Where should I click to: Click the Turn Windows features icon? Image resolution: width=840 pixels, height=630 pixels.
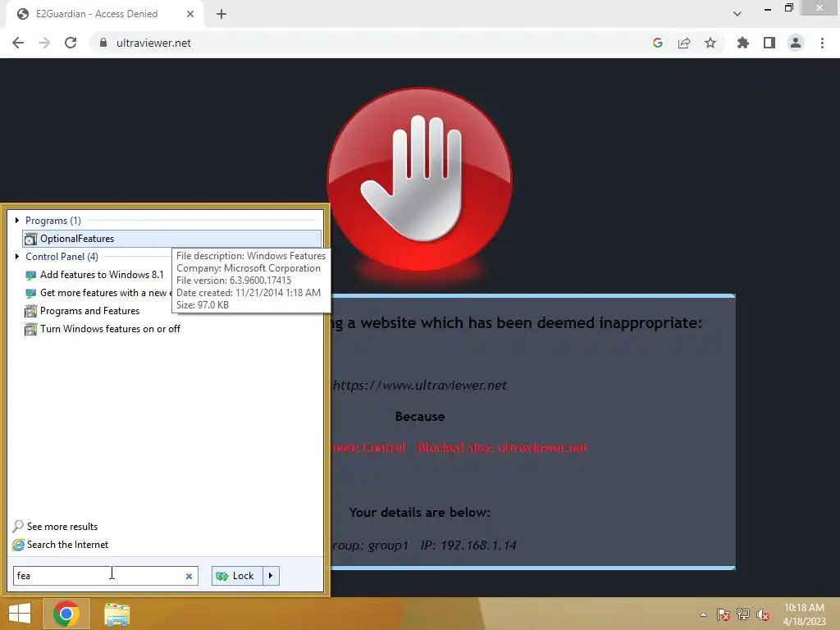(31, 330)
